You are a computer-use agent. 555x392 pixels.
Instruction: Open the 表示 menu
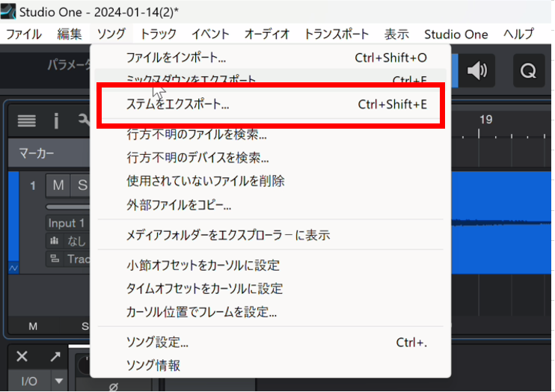[396, 34]
